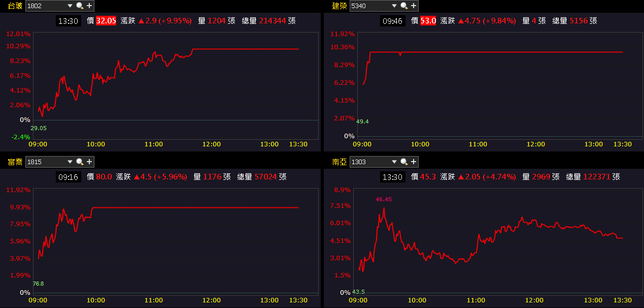
Task: Click search icon in 富喬 1815 panel
Action: [x=80, y=162]
